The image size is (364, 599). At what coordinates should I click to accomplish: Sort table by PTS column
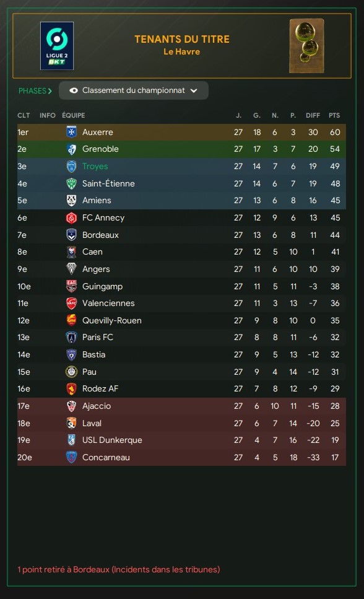pyautogui.click(x=334, y=115)
